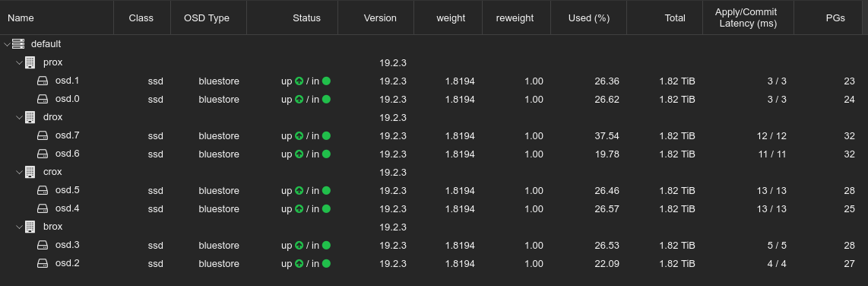868x286 pixels.
Task: Click the crox host building icon
Action: [x=30, y=172]
